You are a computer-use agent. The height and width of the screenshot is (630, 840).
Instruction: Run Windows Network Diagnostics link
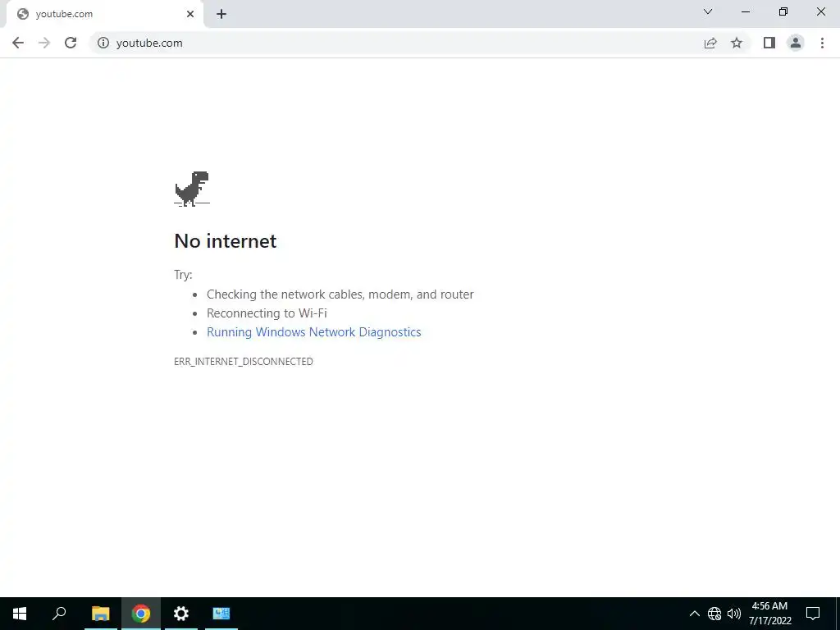tap(314, 332)
